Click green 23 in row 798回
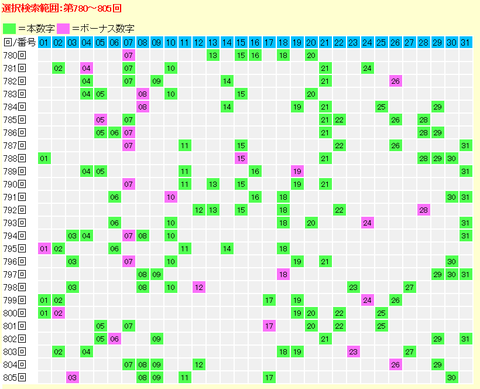Image resolution: width=480 pixels, height=389 pixels. click(353, 287)
